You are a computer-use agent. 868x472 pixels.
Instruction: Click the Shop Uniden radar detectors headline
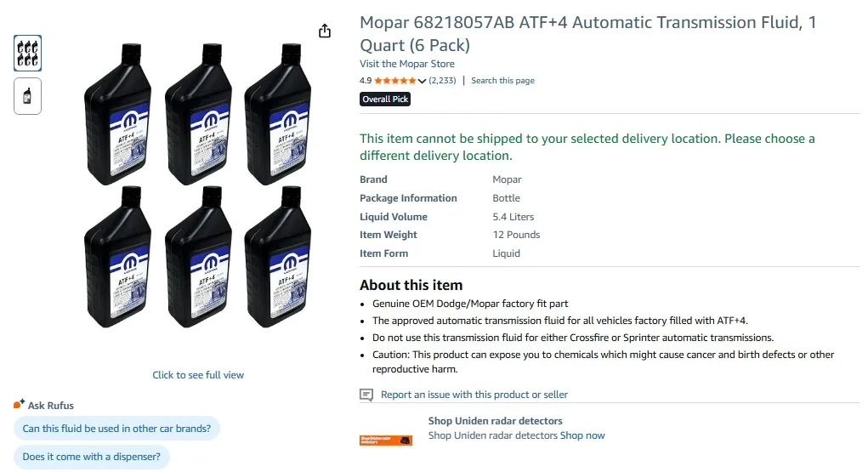pos(495,421)
